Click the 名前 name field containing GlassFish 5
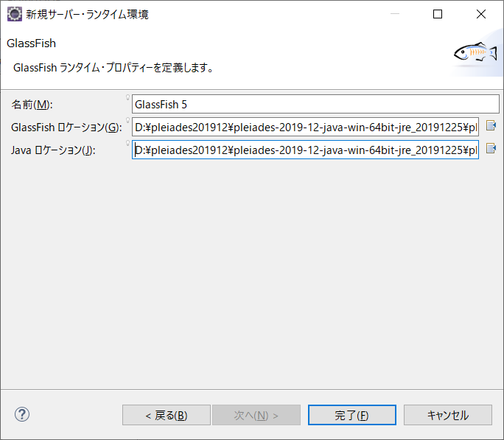Screen dimensions: 504x440 click(x=315, y=104)
